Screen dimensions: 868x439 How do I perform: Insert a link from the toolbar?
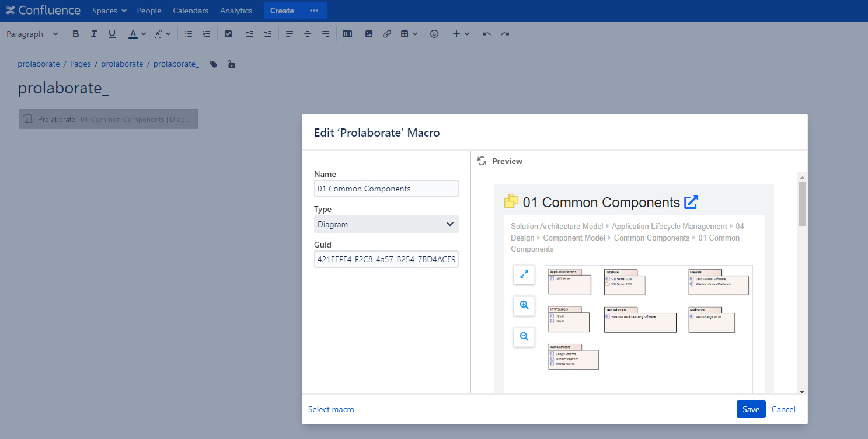point(387,34)
